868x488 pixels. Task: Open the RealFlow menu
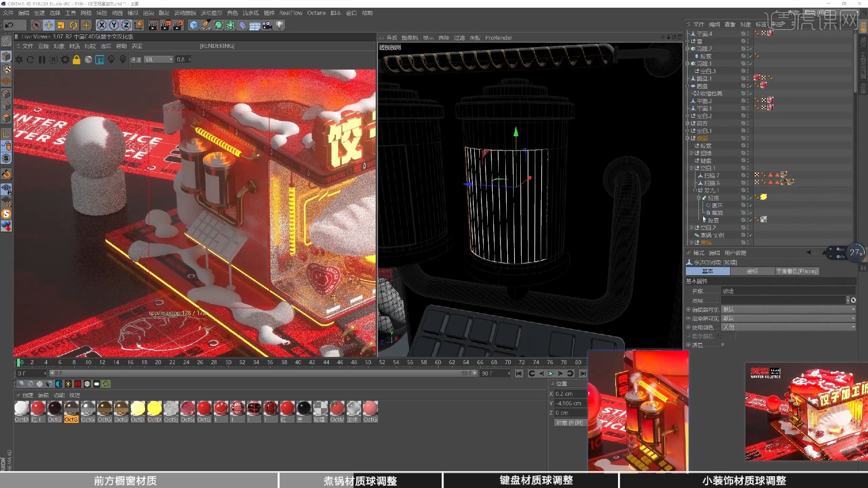pyautogui.click(x=291, y=13)
